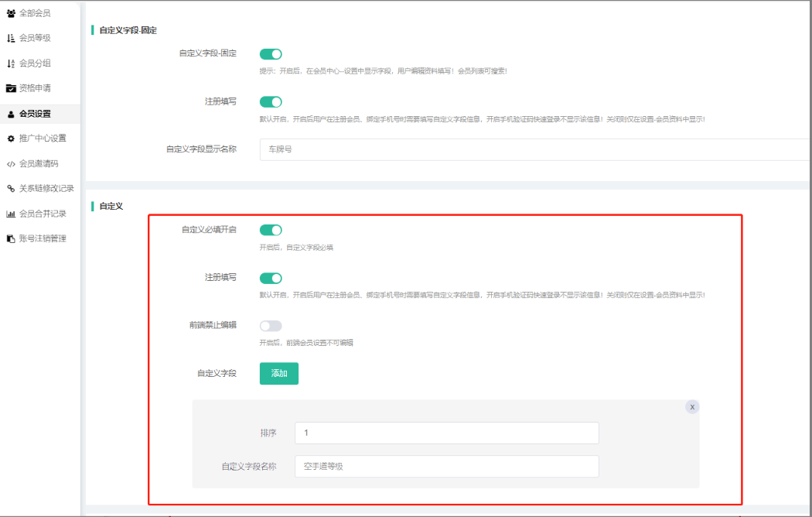Click the 全部会员 users icon in sidebar
This screenshot has width=812, height=517.
11,13
